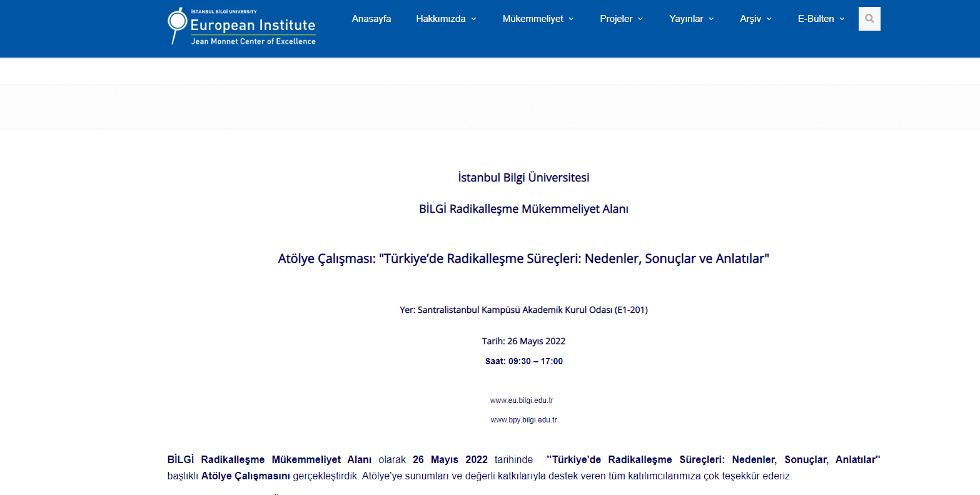Expand the chevron next to Mükemmeliyet
The image size is (980, 495).
pos(571,19)
